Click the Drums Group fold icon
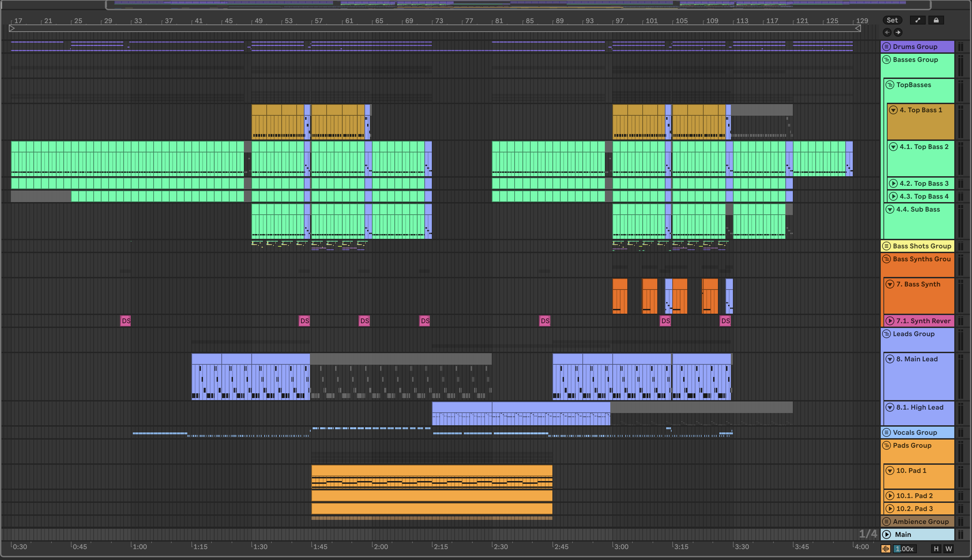Screen dimensions: 972x560 (887, 47)
